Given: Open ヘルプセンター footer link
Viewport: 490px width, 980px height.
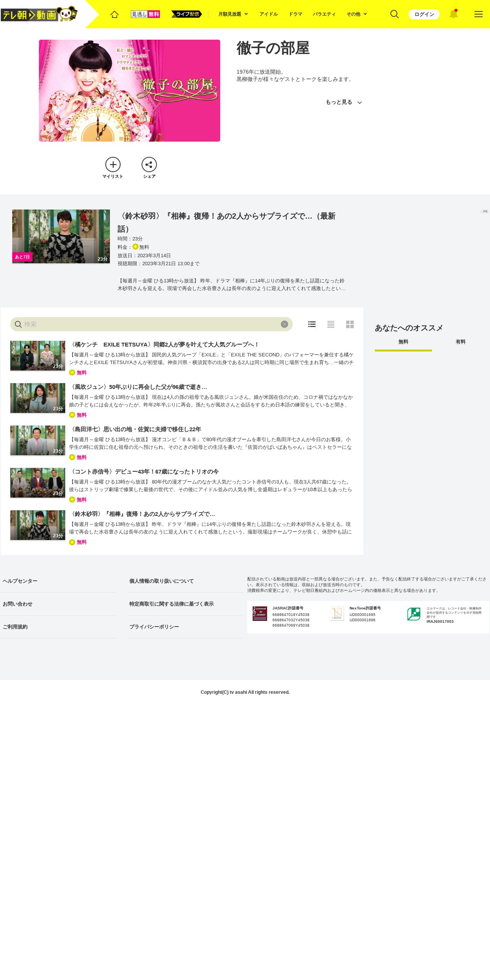Looking at the screenshot, I should coord(20,581).
